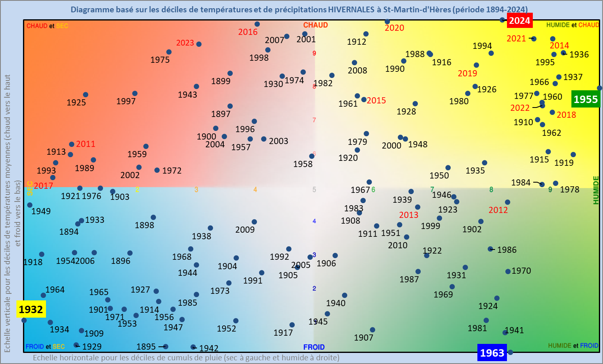Click the year label 2009

245,230
